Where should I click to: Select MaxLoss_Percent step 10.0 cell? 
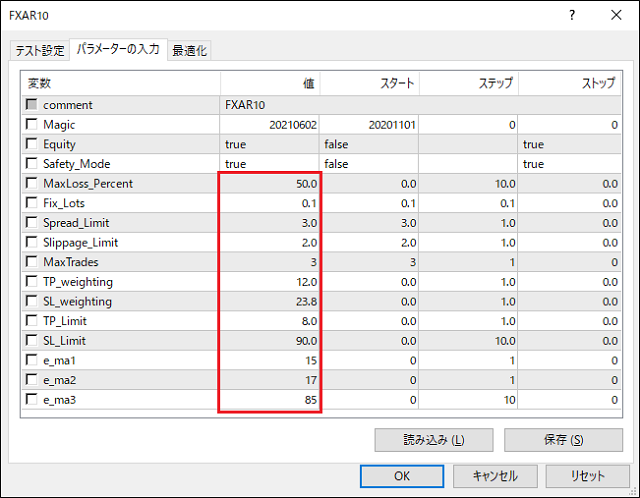coord(469,183)
